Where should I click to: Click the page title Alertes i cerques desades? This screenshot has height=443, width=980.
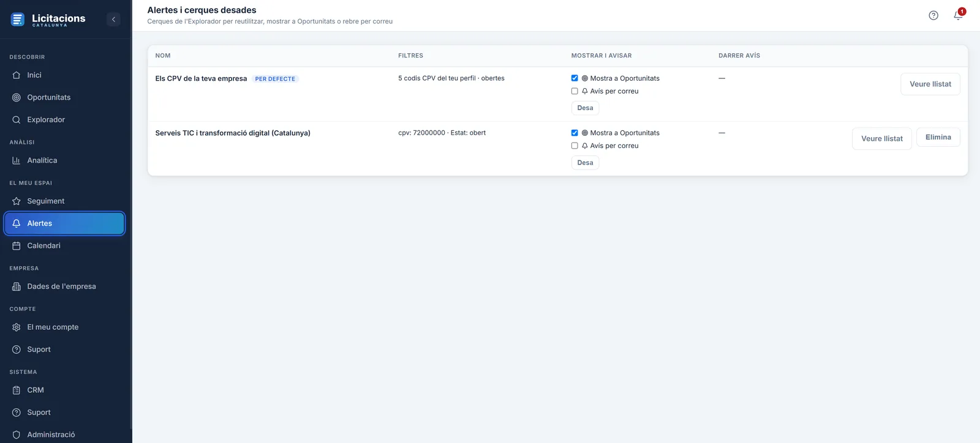click(202, 10)
